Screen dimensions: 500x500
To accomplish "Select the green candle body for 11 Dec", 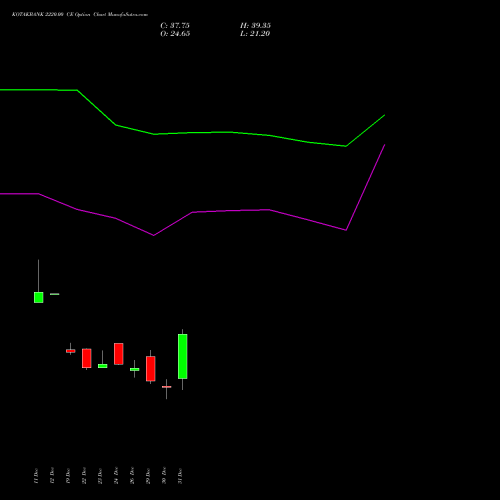I will coord(39,297).
